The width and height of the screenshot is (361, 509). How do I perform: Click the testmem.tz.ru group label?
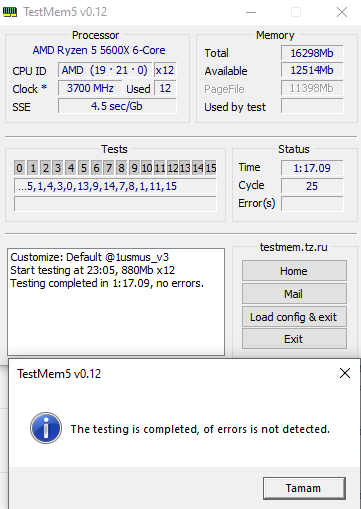pyautogui.click(x=294, y=247)
